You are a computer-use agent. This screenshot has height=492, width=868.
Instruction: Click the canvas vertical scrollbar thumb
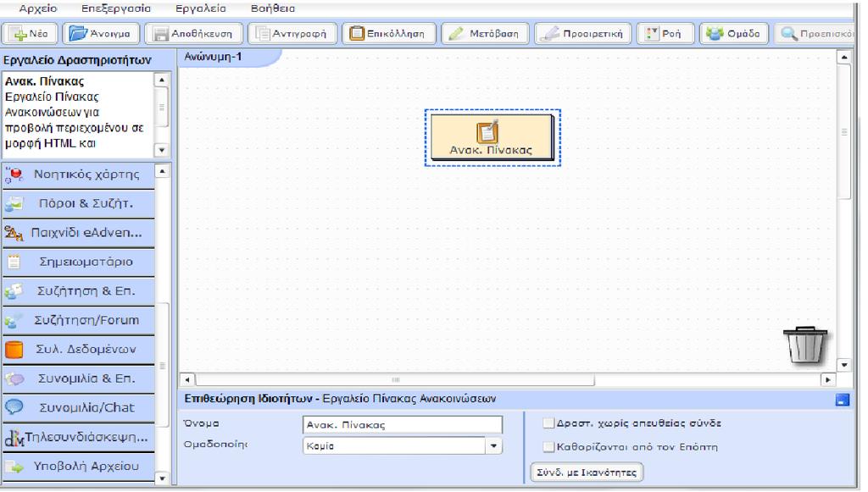844,132
